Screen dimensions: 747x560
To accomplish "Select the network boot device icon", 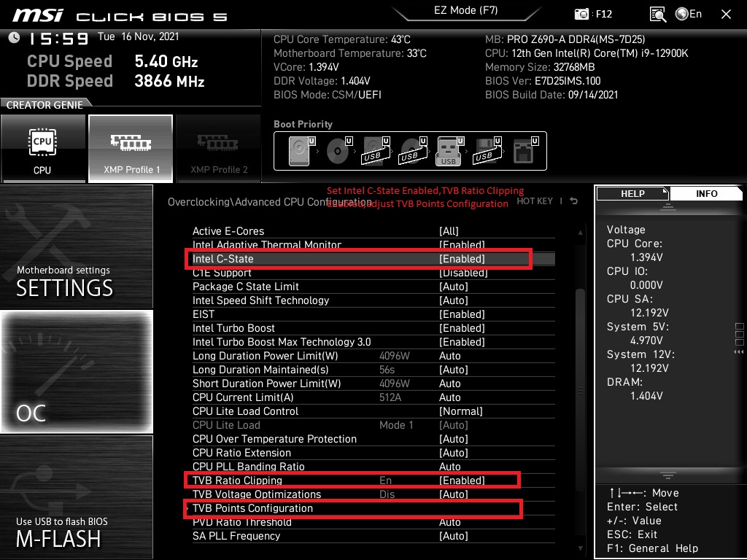I will (x=525, y=150).
